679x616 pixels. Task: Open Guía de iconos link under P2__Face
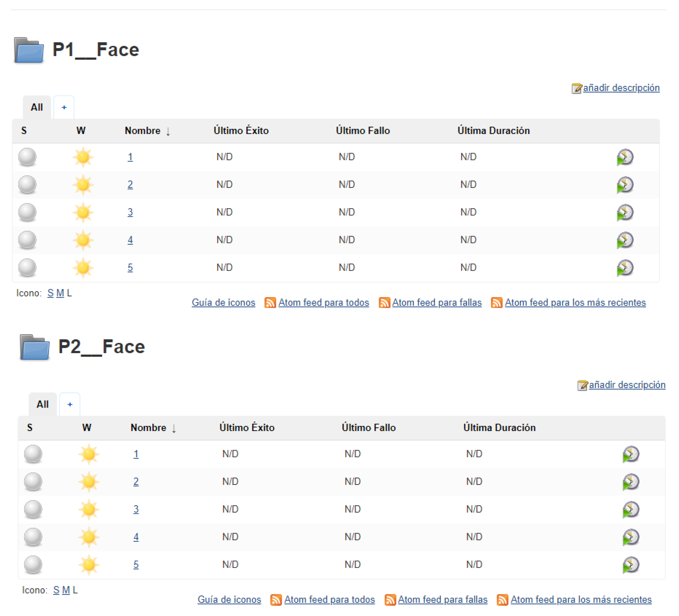229,600
